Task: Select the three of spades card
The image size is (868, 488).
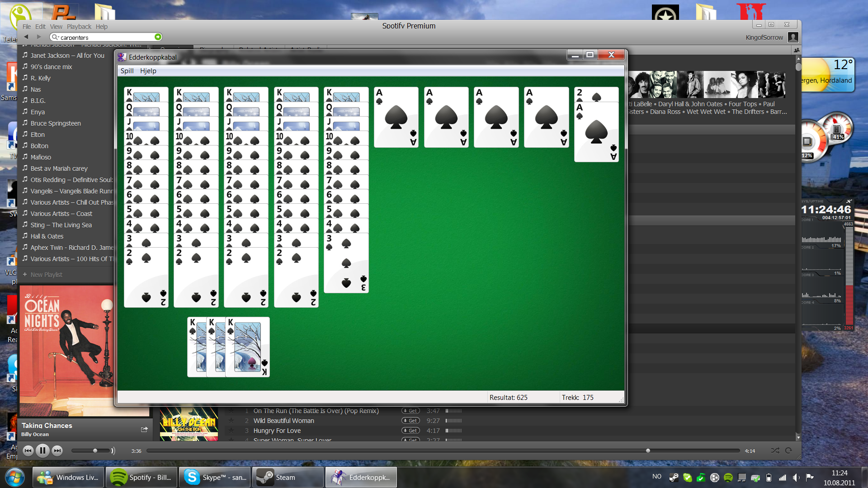Action: pos(346,263)
